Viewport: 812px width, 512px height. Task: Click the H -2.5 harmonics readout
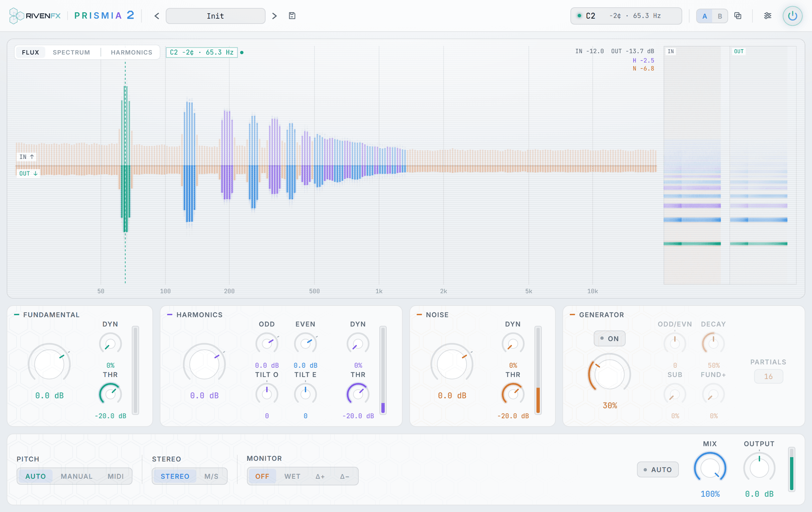tap(643, 61)
